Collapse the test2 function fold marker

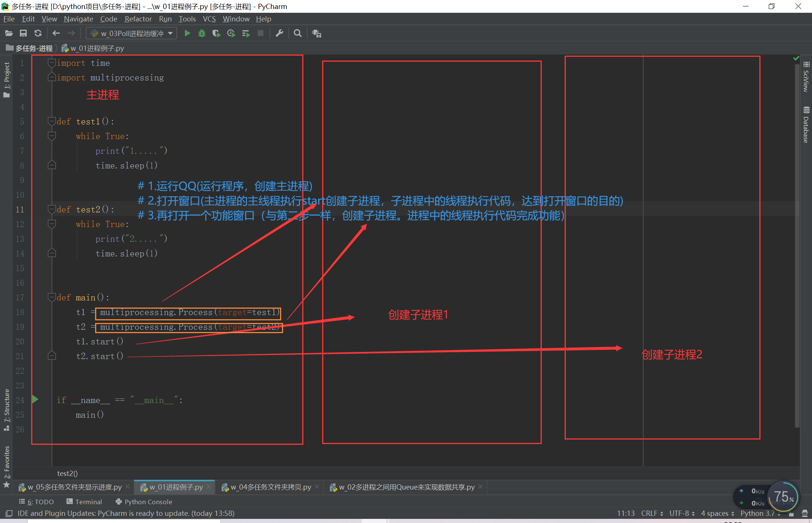pos(52,209)
